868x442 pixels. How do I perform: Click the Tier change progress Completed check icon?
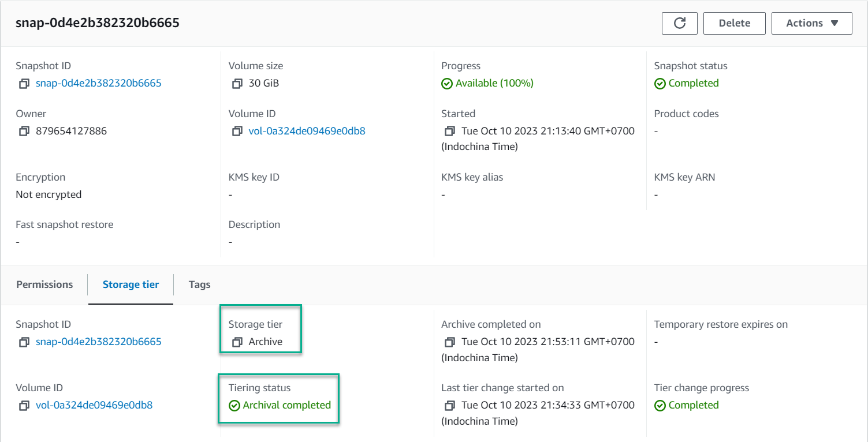pyautogui.click(x=660, y=406)
